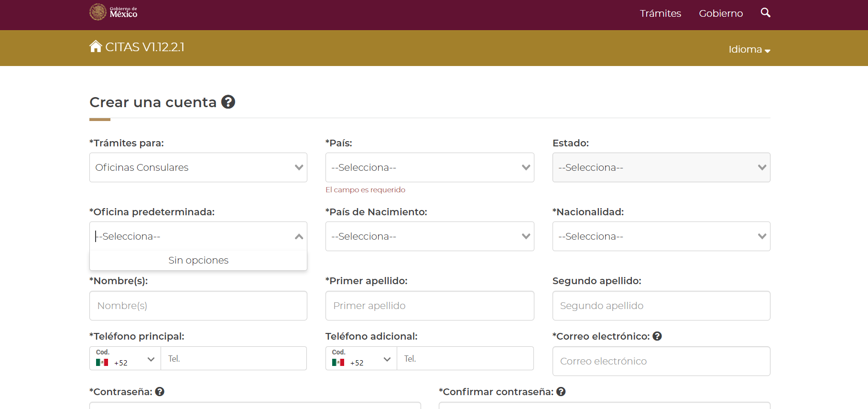Open the Gobierno menu item

tap(720, 13)
